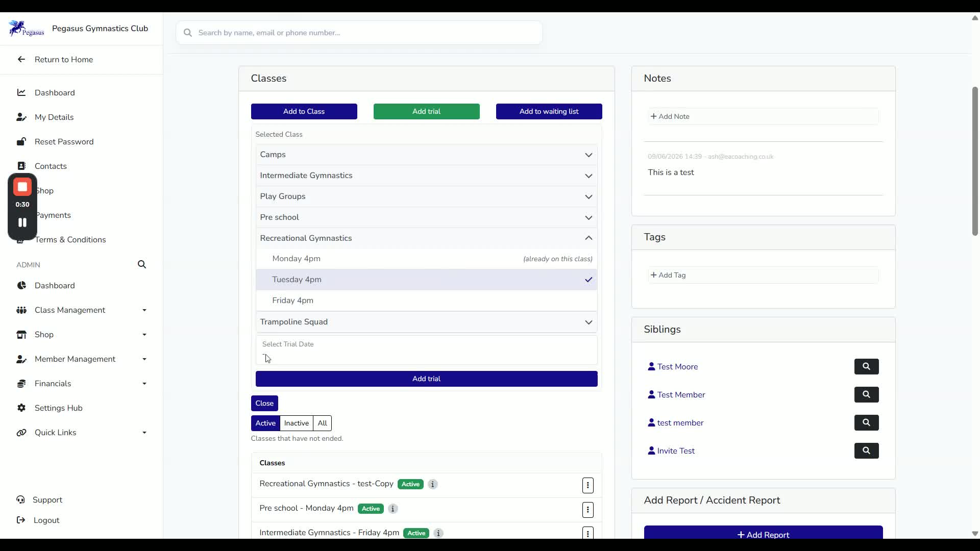Stop the screen recording
This screenshot has width=980, height=551.
tap(22, 187)
